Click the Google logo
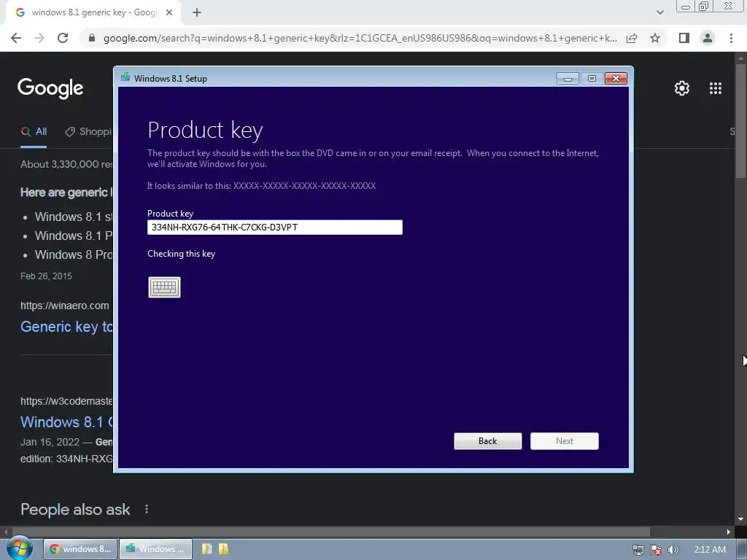This screenshot has height=560, width=747. [x=50, y=88]
